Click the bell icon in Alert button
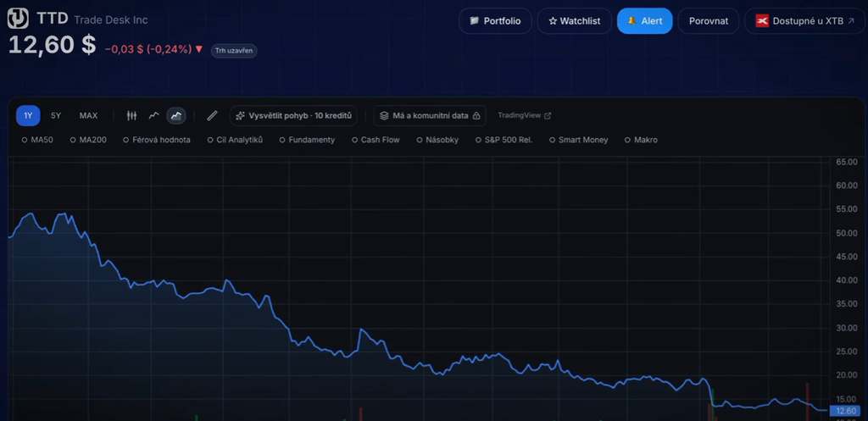Viewport: 868px width, 421px height. (632, 20)
